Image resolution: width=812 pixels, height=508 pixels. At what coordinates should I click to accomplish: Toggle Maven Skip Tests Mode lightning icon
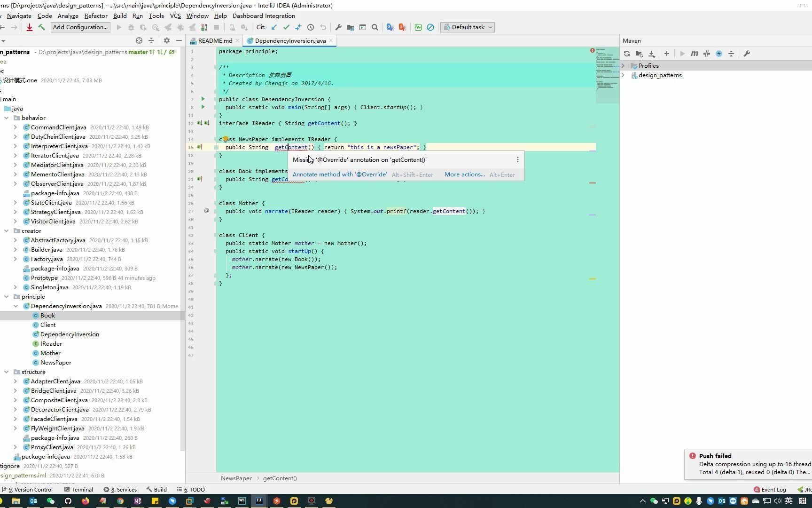click(x=719, y=54)
